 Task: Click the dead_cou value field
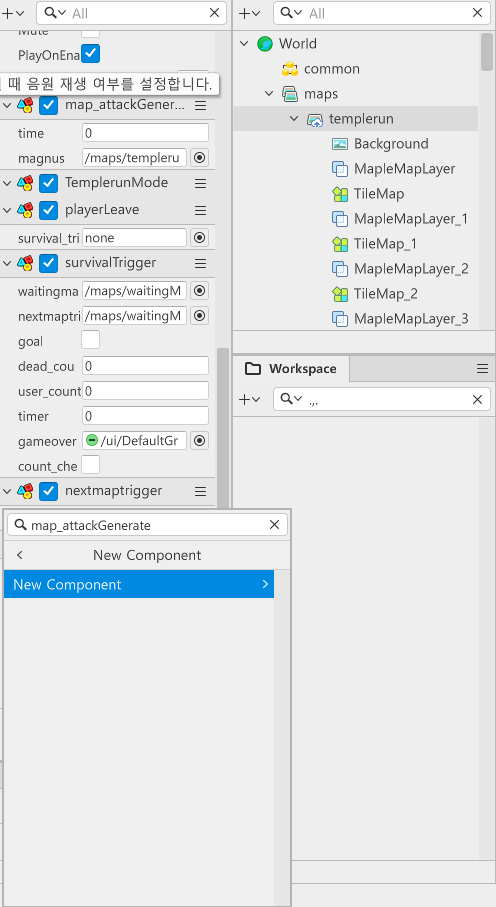coord(145,366)
